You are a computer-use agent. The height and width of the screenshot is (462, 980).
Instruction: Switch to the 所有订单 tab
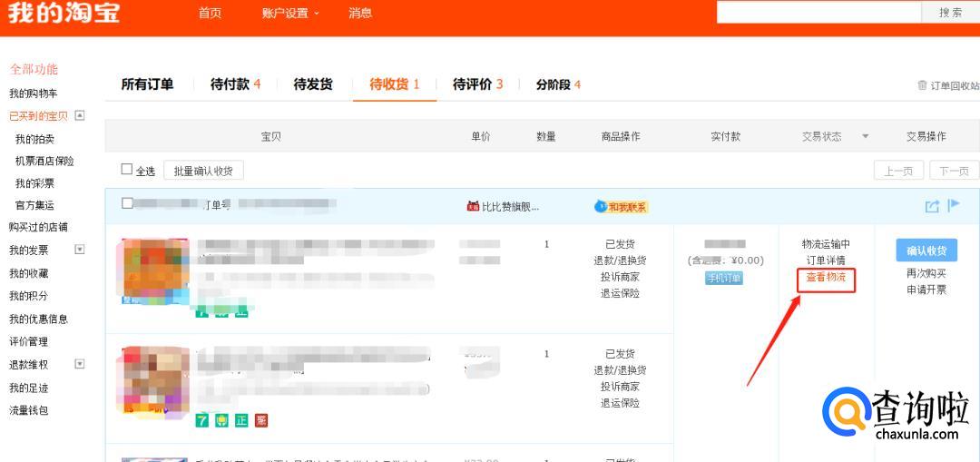(148, 84)
